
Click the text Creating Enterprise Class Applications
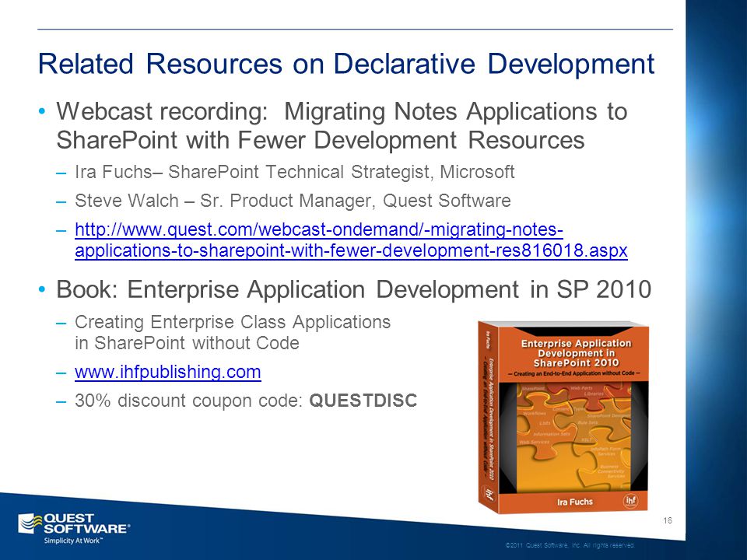(x=233, y=322)
